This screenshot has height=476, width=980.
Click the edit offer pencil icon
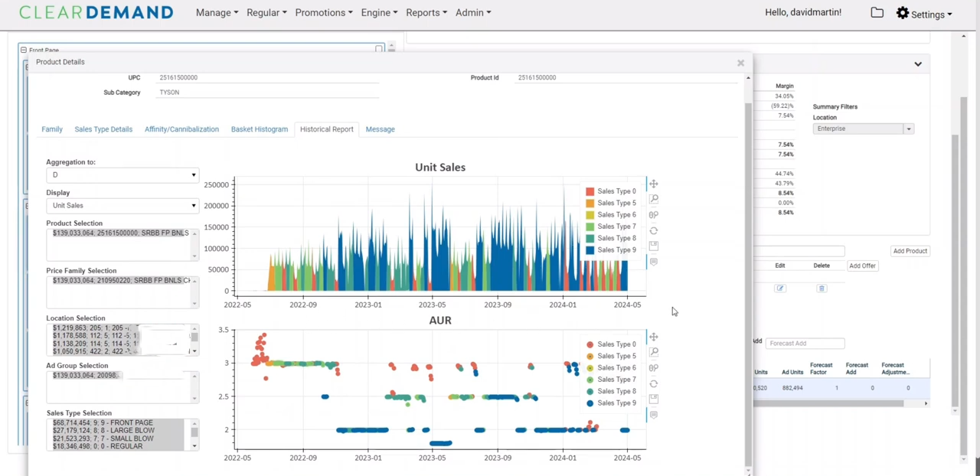click(x=779, y=289)
